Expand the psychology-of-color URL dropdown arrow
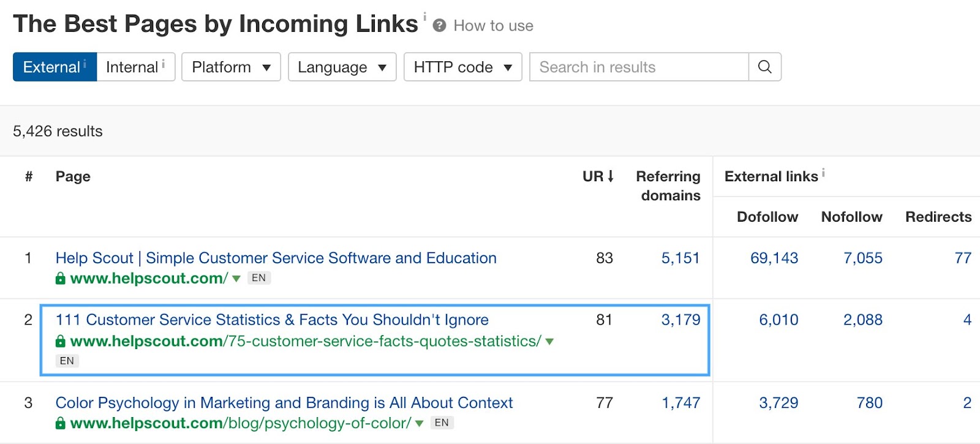The width and height of the screenshot is (980, 444). tap(420, 423)
